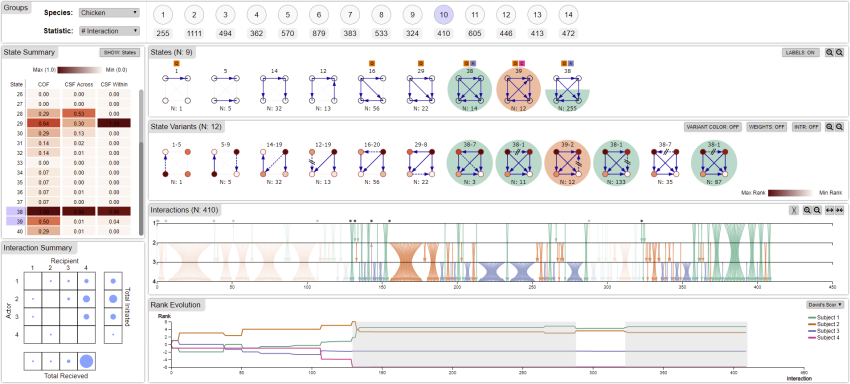Click state 29 CSF Within color cell
The image size is (850, 384).
(114, 124)
